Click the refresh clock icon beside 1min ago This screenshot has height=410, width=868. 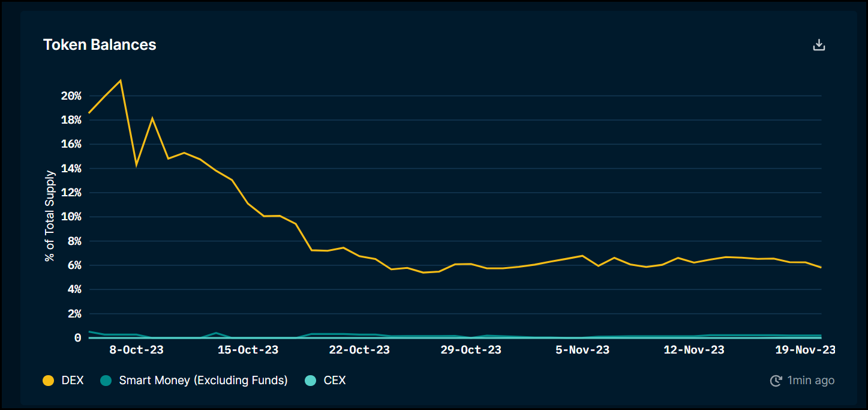776,381
